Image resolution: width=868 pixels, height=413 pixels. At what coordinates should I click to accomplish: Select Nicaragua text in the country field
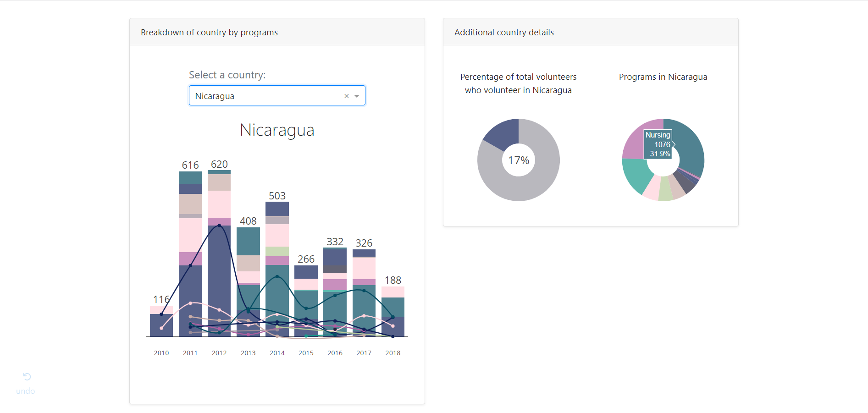(x=214, y=96)
